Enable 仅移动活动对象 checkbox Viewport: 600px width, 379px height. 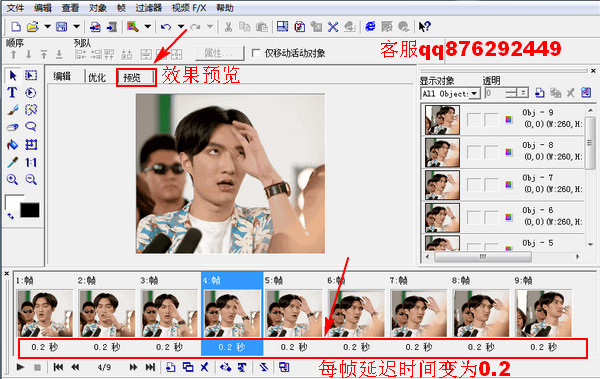point(256,53)
